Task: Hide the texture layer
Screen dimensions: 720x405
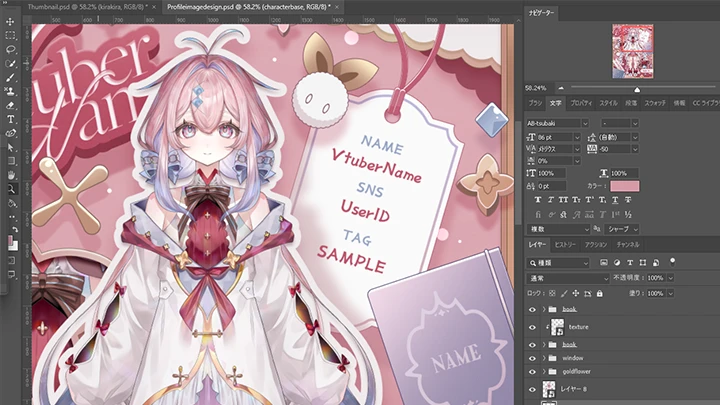Action: (532, 327)
